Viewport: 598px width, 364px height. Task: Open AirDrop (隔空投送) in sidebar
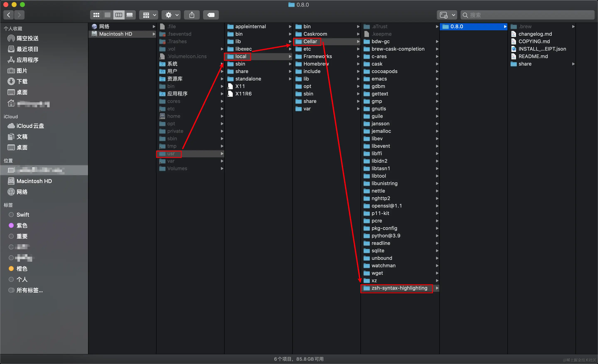pyautogui.click(x=27, y=38)
